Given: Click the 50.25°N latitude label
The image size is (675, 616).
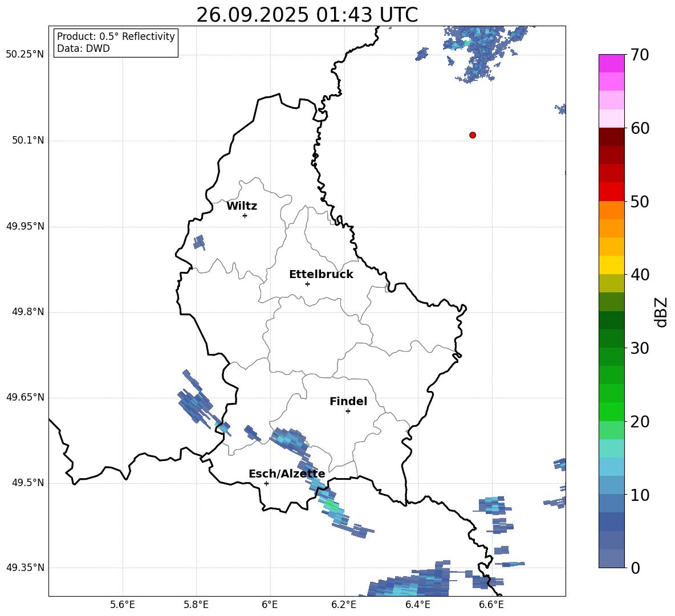Looking at the screenshot, I should pos(25,55).
